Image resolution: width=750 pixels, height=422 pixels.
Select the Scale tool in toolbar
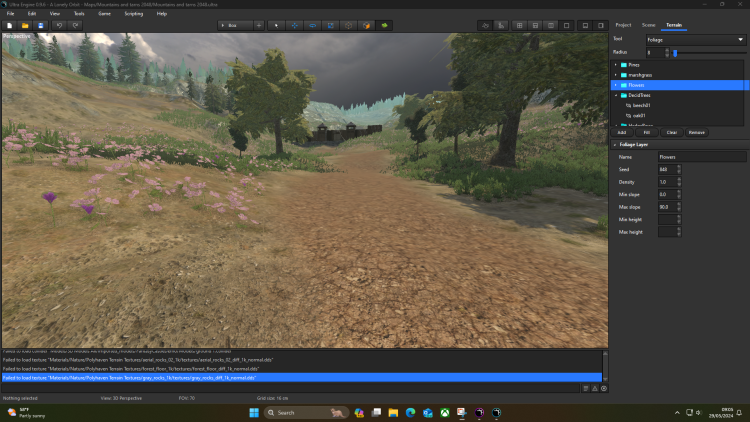point(331,25)
